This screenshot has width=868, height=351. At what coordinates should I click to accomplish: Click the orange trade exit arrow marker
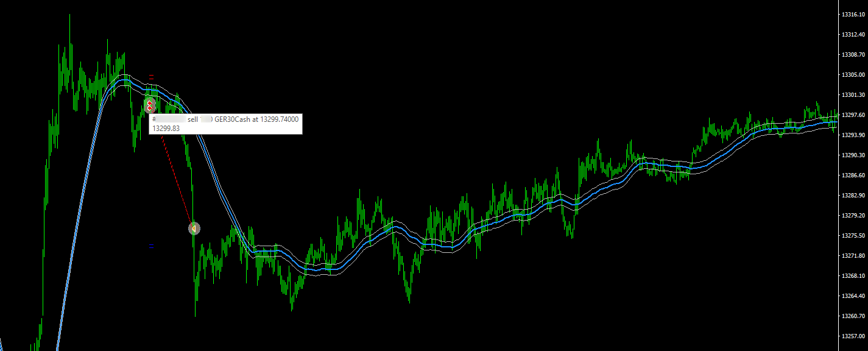click(x=194, y=229)
